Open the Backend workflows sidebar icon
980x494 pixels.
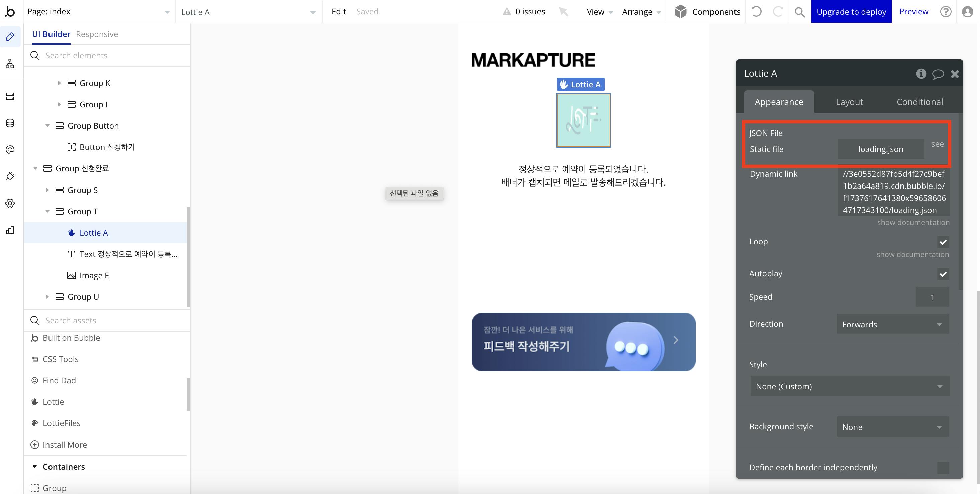[x=10, y=96]
